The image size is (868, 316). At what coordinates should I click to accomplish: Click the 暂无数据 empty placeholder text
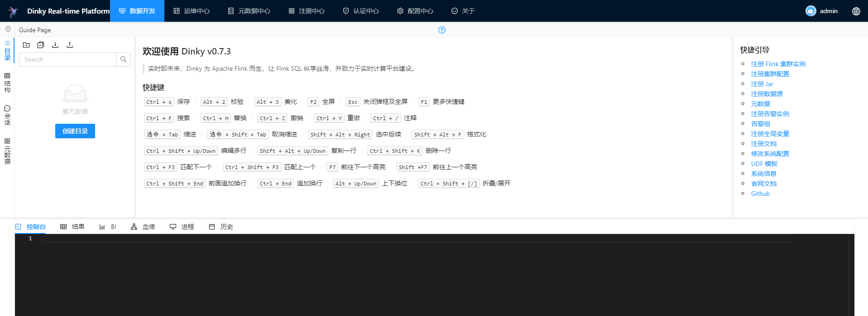click(x=75, y=112)
